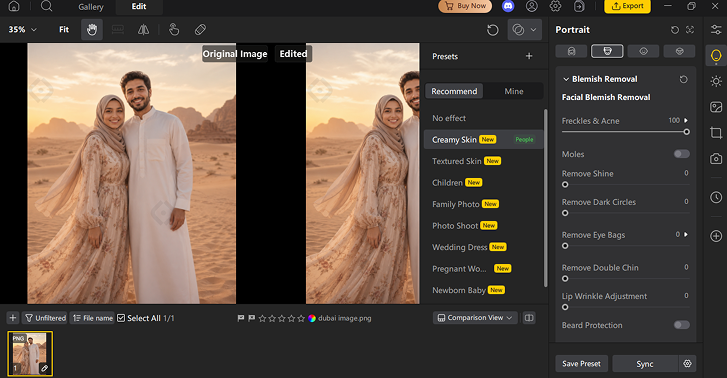Switch to the Gallery tab

tap(91, 7)
